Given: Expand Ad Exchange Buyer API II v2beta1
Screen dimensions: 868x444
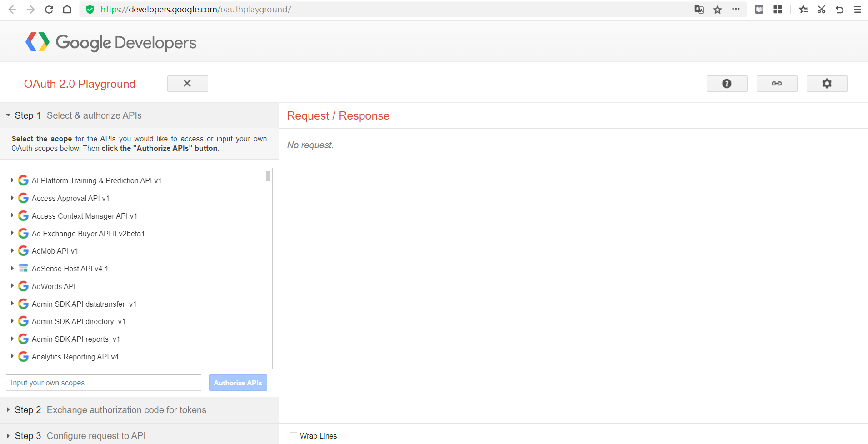Looking at the screenshot, I should tap(12, 233).
